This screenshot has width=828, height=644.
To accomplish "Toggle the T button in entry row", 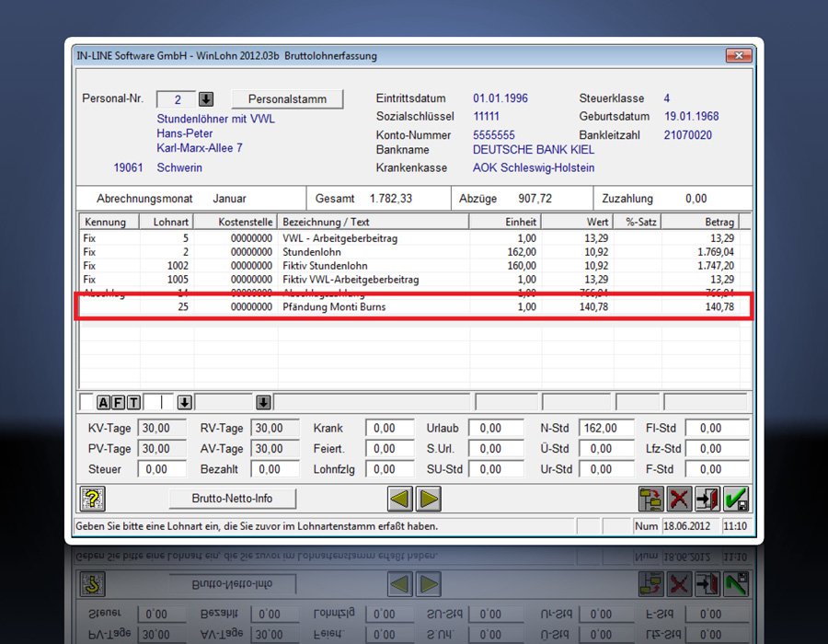I will (x=133, y=402).
